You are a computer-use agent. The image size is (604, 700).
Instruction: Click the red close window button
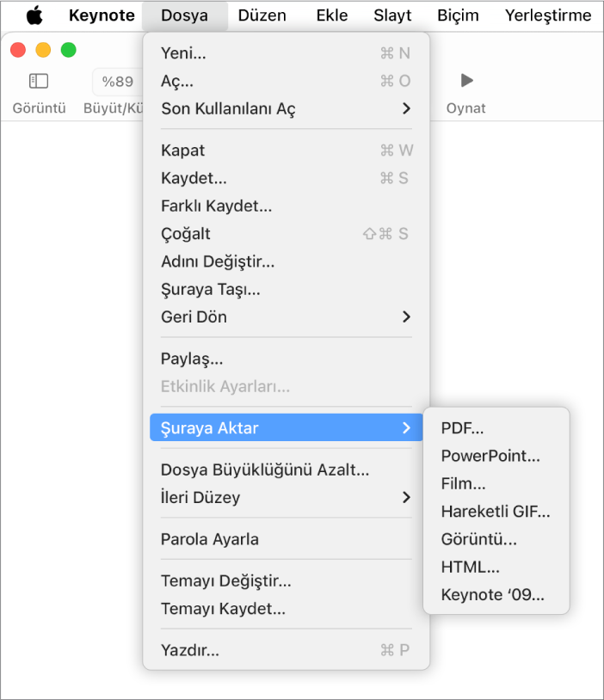click(x=18, y=50)
